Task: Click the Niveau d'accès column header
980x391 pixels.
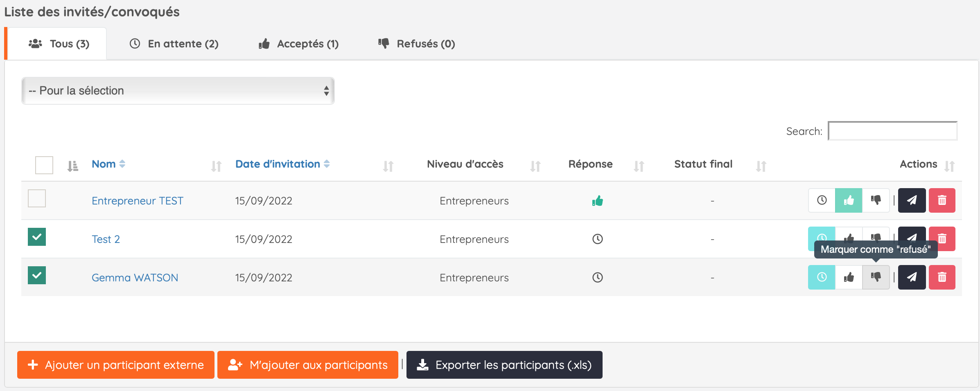Action: pyautogui.click(x=465, y=164)
